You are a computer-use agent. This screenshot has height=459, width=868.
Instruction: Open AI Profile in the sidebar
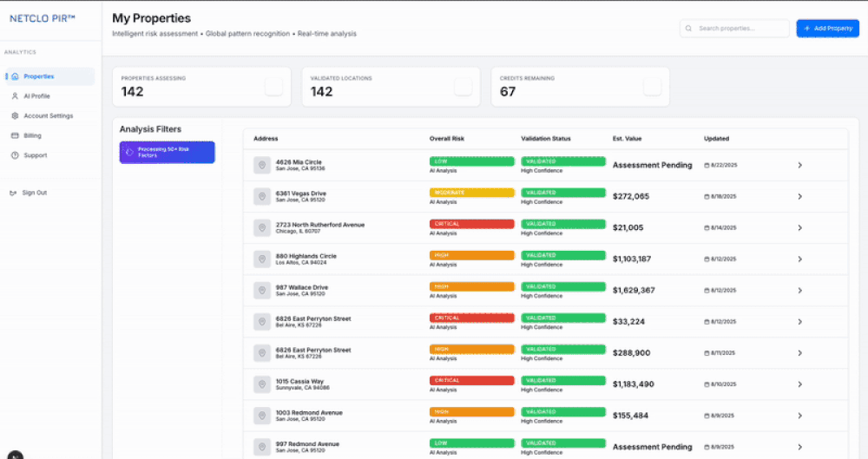pyautogui.click(x=36, y=96)
